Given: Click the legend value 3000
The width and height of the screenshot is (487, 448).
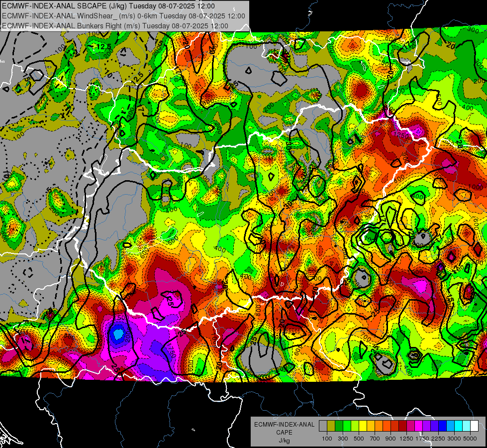Looking at the screenshot, I should click(454, 439).
